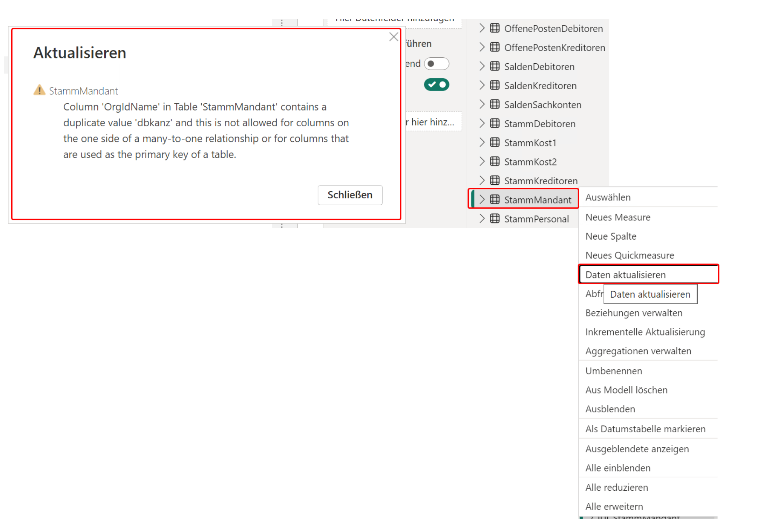The width and height of the screenshot is (761, 532).
Task: Select Neue Spalte menu entry
Action: tap(648, 236)
